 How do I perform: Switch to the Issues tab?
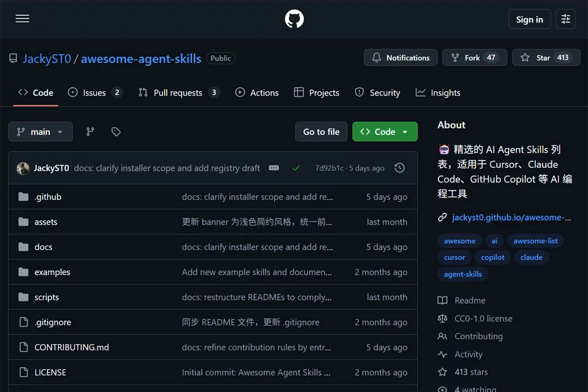click(95, 92)
